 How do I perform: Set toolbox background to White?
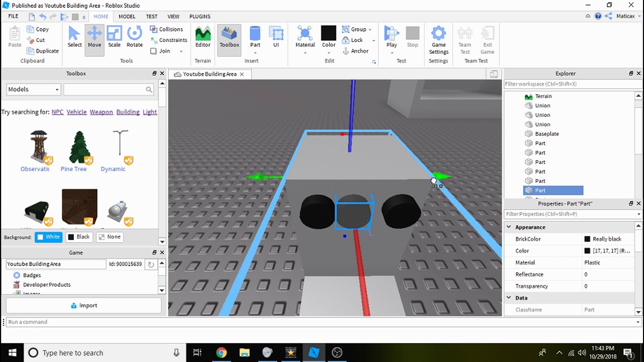(x=48, y=237)
